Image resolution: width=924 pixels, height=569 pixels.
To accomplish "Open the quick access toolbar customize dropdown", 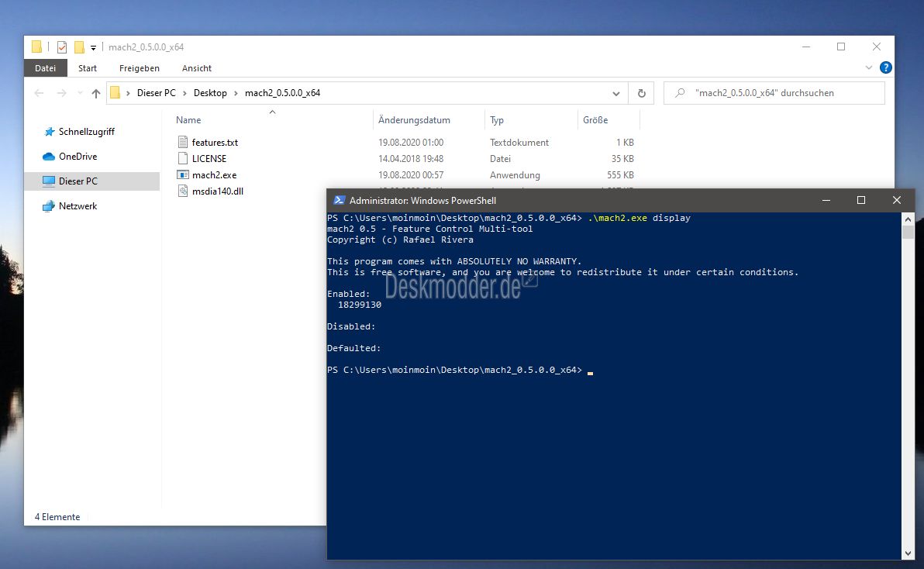I will point(93,48).
